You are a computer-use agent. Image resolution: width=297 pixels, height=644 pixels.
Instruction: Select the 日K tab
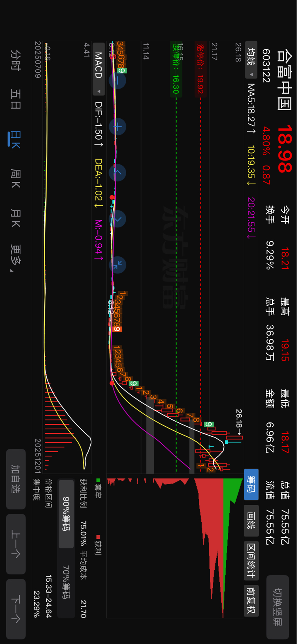(15, 140)
